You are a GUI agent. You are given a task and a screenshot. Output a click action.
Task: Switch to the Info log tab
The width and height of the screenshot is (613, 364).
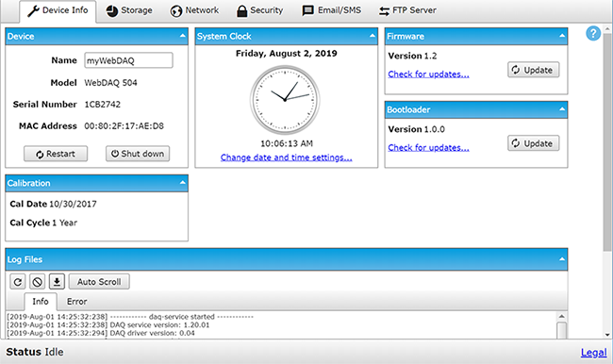(x=41, y=302)
